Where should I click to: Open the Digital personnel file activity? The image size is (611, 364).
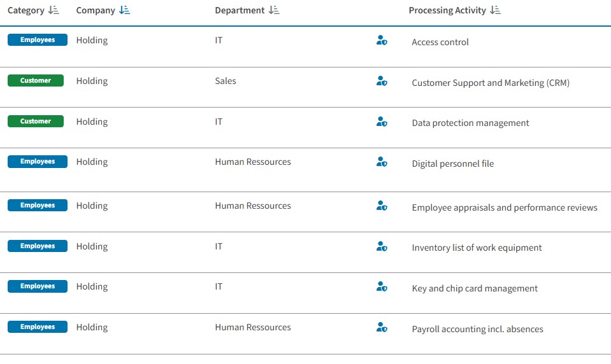pos(452,164)
